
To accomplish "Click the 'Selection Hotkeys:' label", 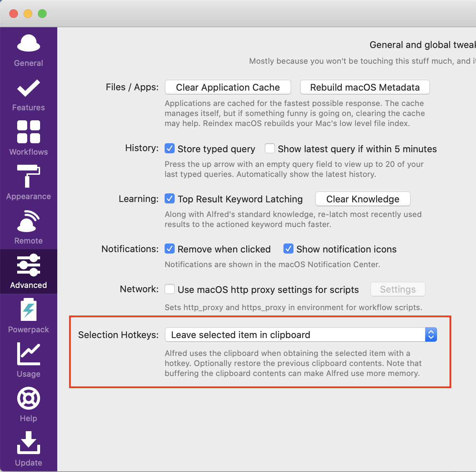I will coord(118,335).
